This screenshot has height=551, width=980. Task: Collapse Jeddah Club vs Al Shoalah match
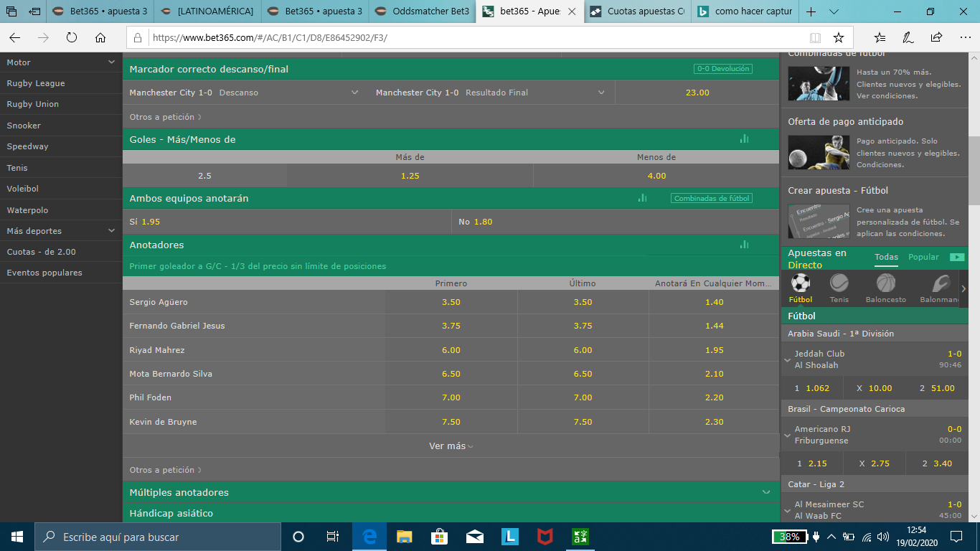[788, 359]
